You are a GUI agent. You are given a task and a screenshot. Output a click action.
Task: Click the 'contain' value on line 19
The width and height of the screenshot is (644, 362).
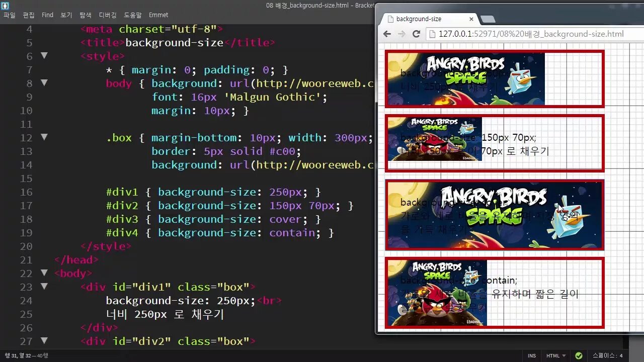pyautogui.click(x=292, y=233)
